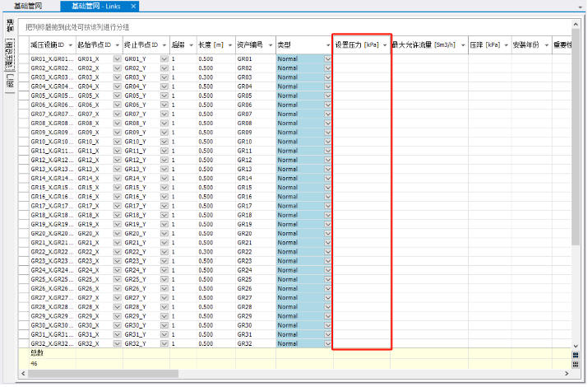588x387 pixels.
Task: Select the 基础管网 - Links tab
Action: pyautogui.click(x=95, y=6)
